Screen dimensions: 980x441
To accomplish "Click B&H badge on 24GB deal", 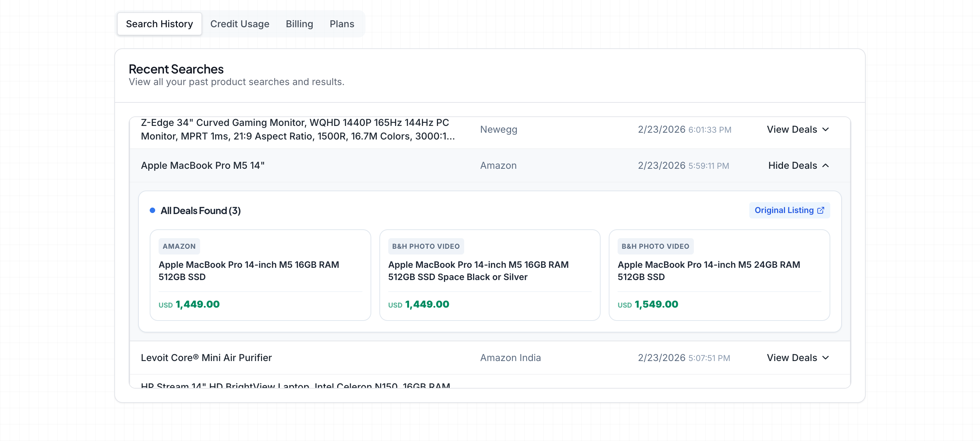I will (655, 246).
